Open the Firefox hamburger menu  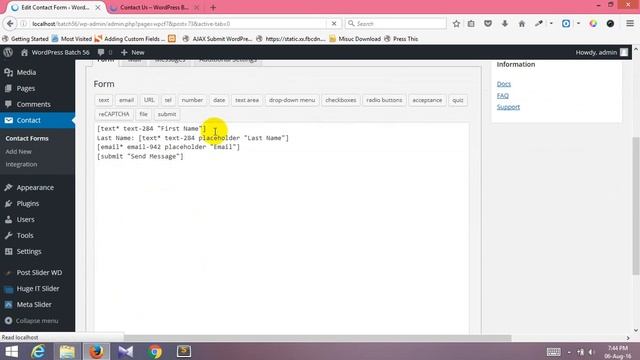pyautogui.click(x=630, y=24)
